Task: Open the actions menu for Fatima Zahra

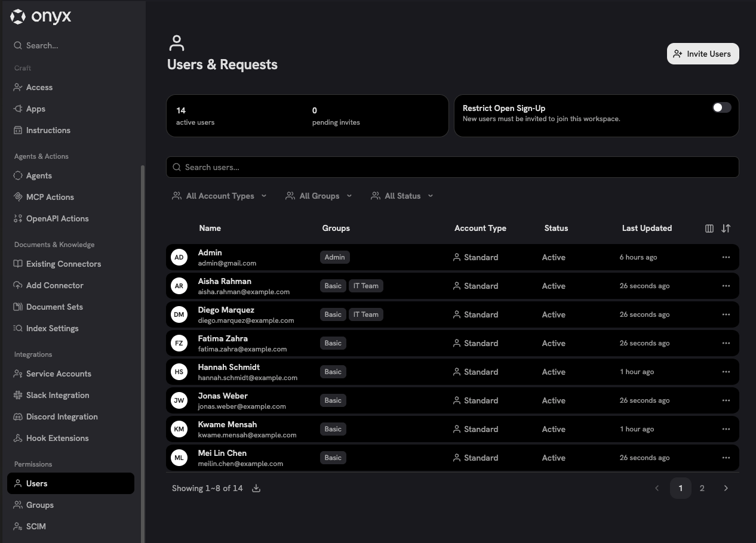Action: (726, 343)
